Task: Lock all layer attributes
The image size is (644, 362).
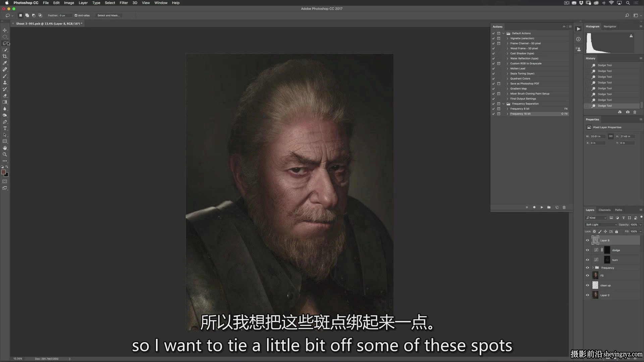Action: (x=616, y=232)
